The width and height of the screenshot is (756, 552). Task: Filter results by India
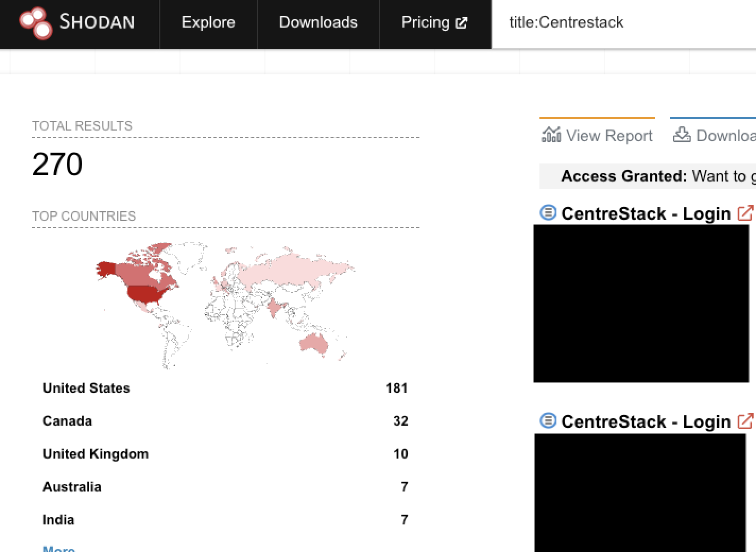coord(58,520)
